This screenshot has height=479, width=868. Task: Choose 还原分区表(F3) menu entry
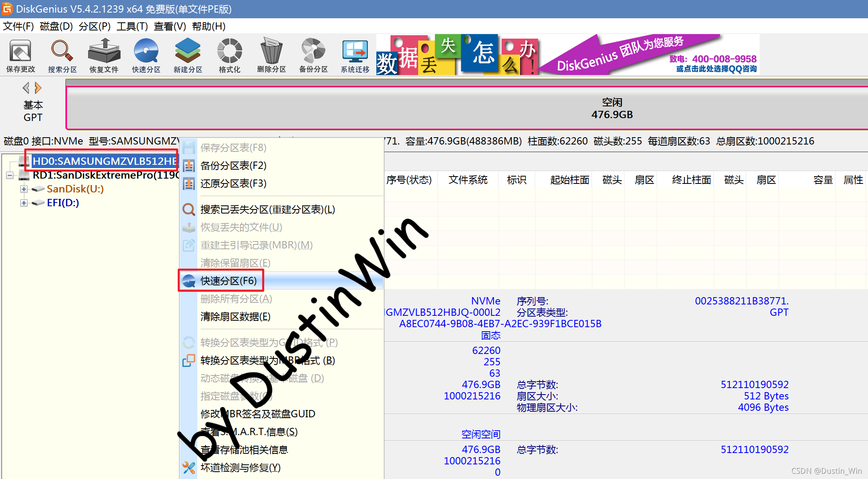coord(282,183)
